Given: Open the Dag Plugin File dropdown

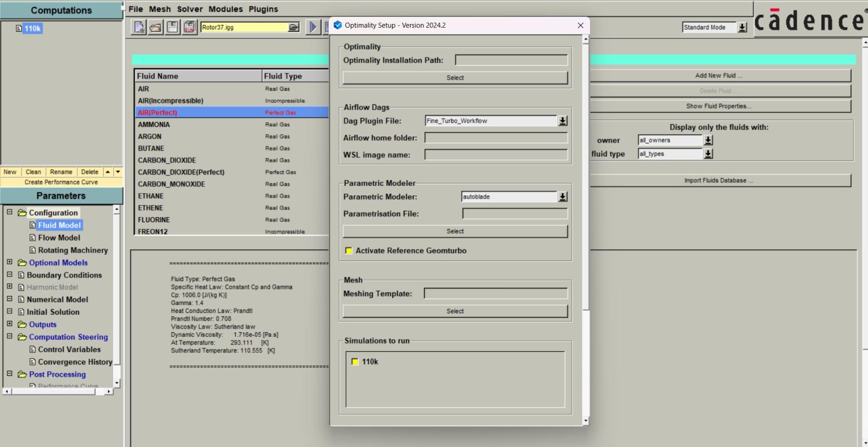Looking at the screenshot, I should [563, 121].
